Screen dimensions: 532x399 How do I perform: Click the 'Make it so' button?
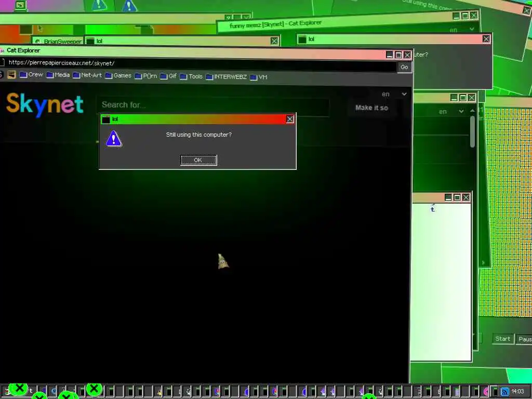[371, 108]
